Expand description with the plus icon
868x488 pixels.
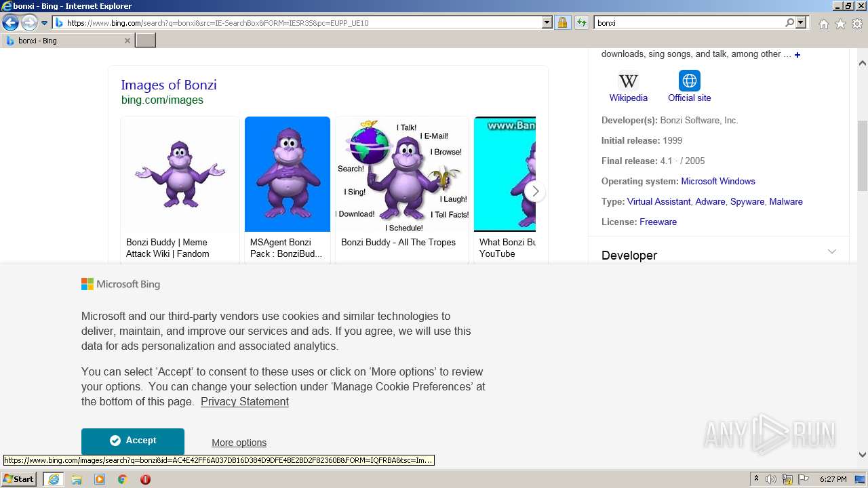797,55
